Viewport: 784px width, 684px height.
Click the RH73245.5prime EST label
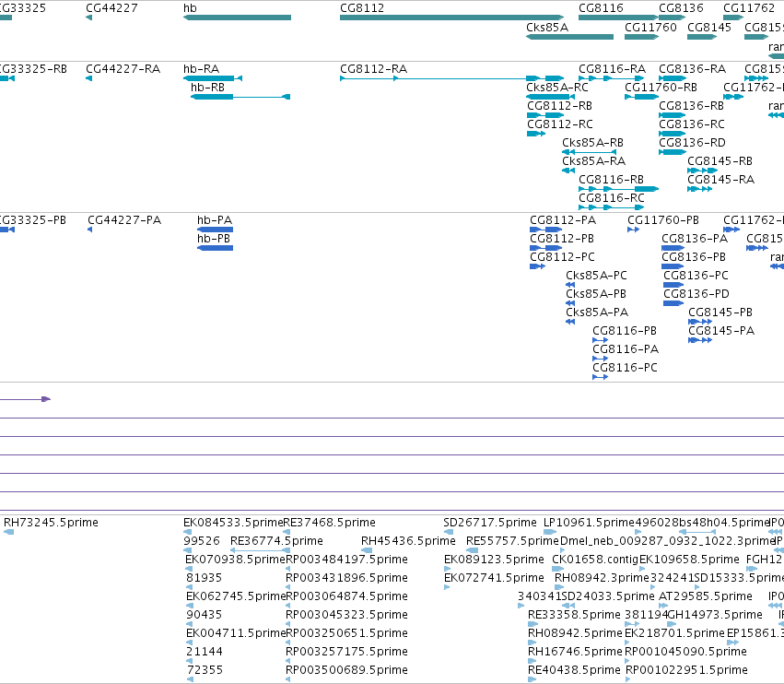pyautogui.click(x=51, y=523)
